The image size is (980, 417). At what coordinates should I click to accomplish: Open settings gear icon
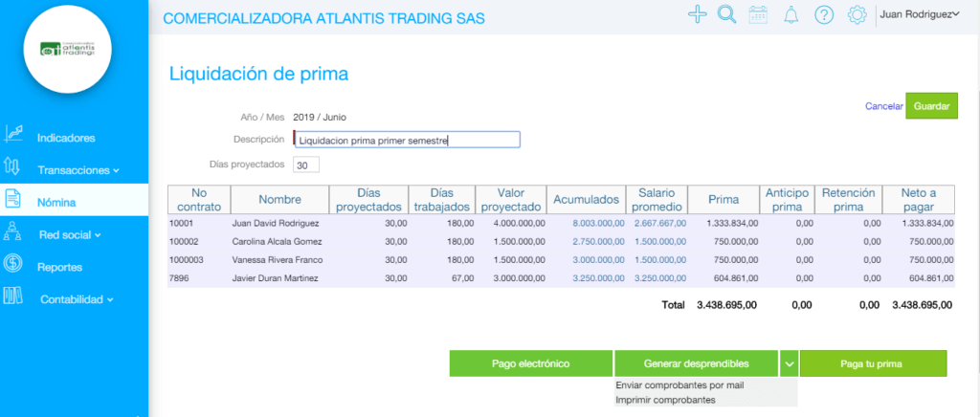(857, 15)
